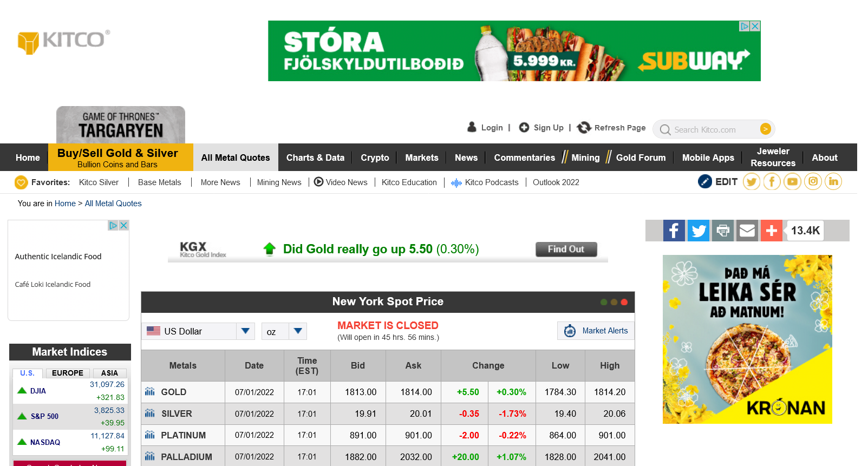Viewport: 868px width, 466px height.
Task: Click the LinkedIn circle icon
Action: click(833, 182)
